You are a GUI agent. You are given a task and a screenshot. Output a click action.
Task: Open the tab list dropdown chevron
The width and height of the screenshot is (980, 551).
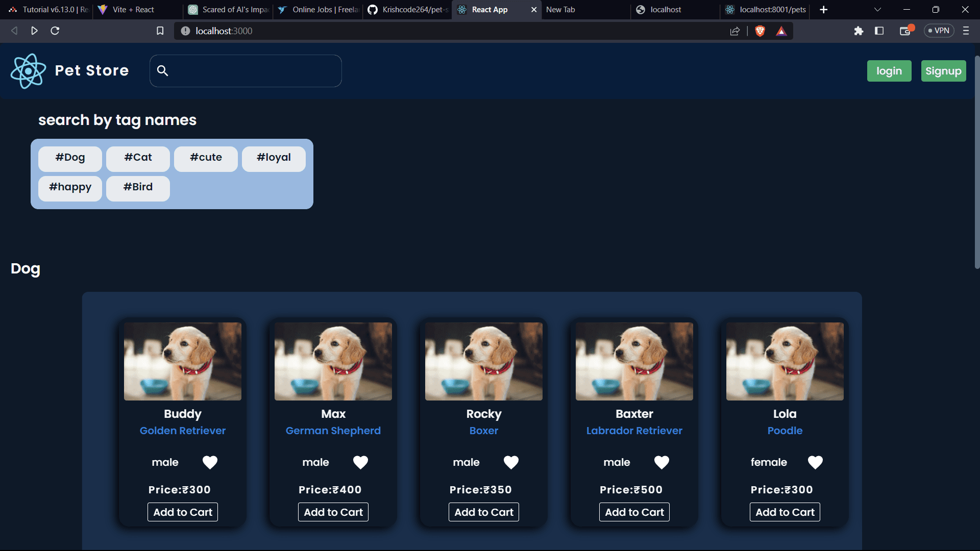point(877,10)
